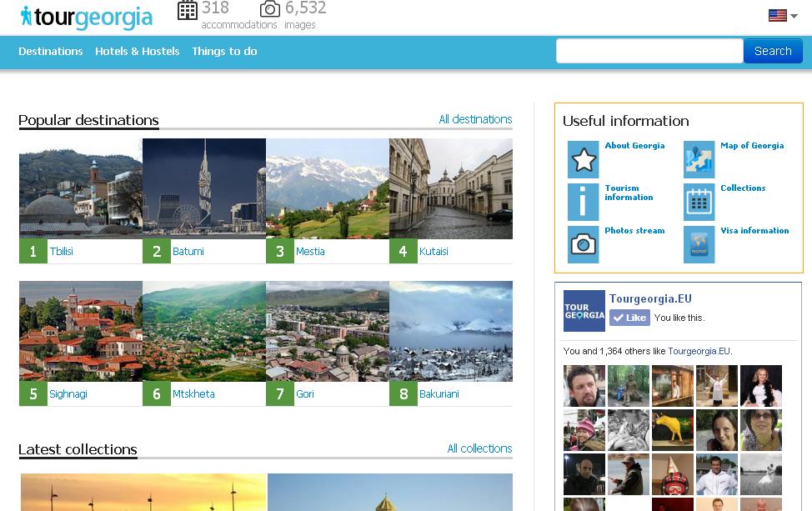Click the green number 7 badge
Image resolution: width=812 pixels, height=511 pixels.
pos(280,394)
